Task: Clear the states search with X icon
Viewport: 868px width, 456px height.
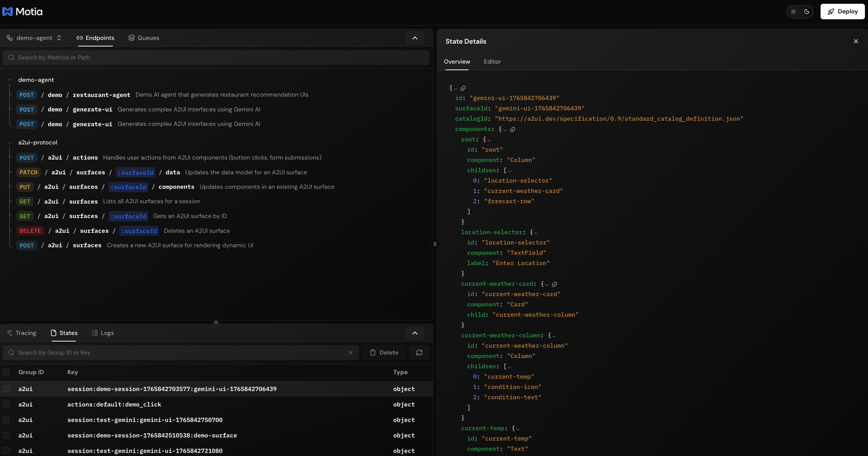Action: pos(350,352)
